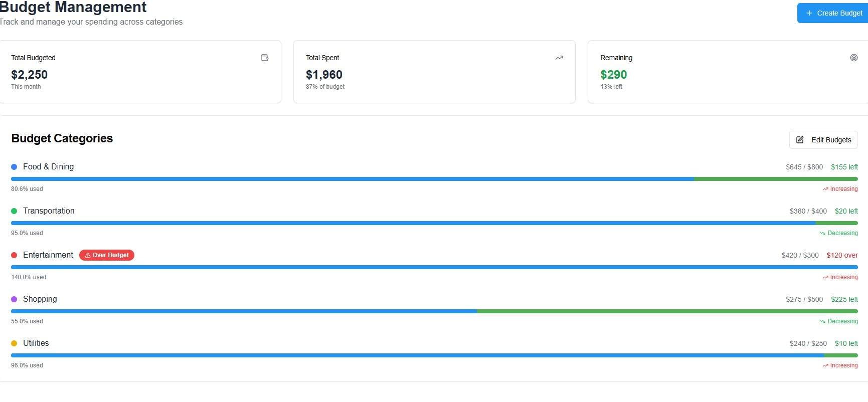
Task: Click the warning triangle in Over Budget badge
Action: tap(87, 255)
